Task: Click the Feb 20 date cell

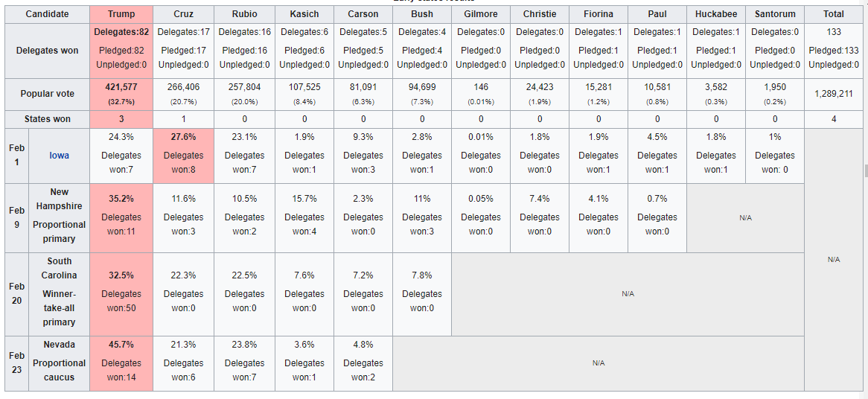Action: pos(16,294)
